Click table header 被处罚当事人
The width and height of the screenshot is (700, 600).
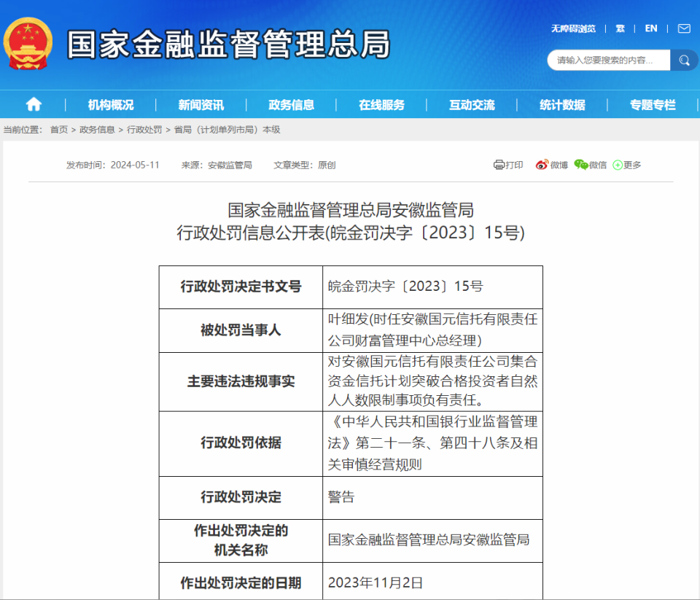241,330
